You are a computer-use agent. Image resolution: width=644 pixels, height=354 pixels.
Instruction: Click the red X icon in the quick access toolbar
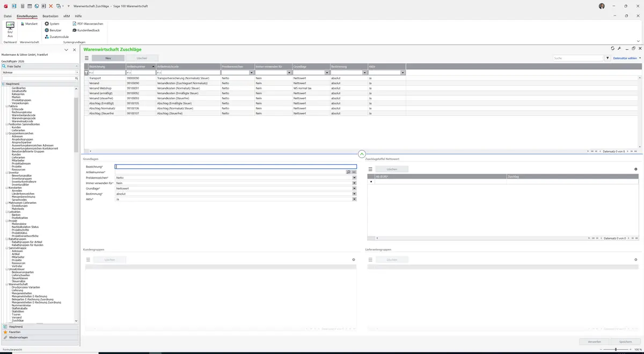click(51, 6)
